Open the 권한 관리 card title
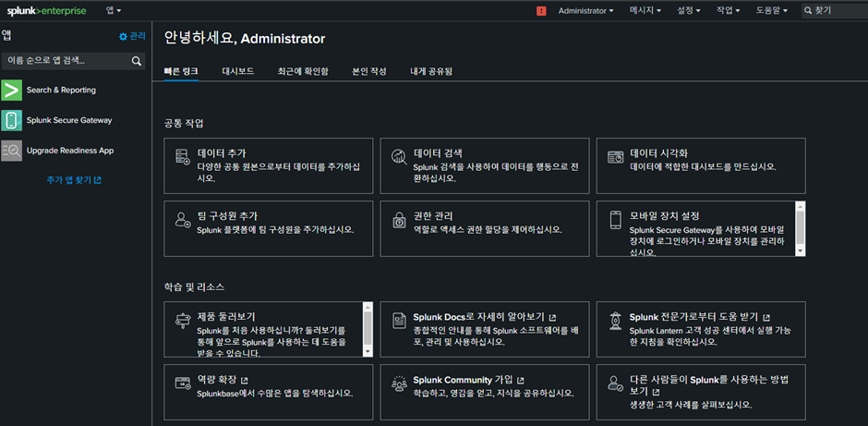868x426 pixels. click(433, 216)
